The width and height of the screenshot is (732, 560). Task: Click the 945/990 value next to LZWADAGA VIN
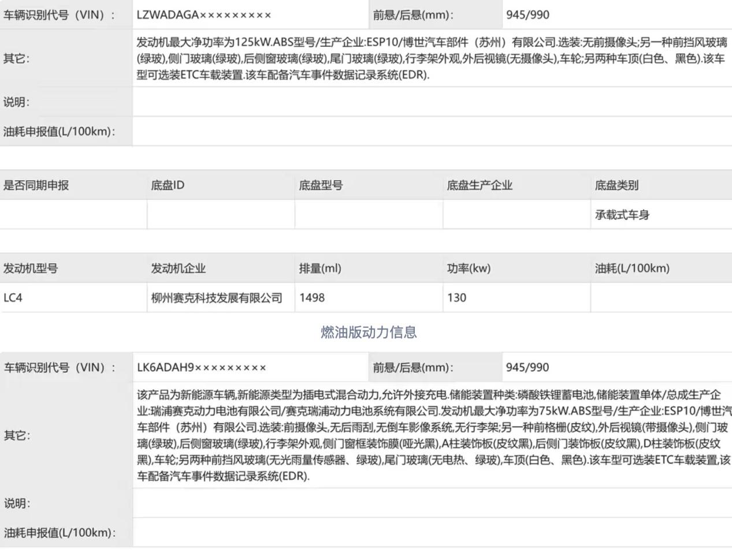527,15
